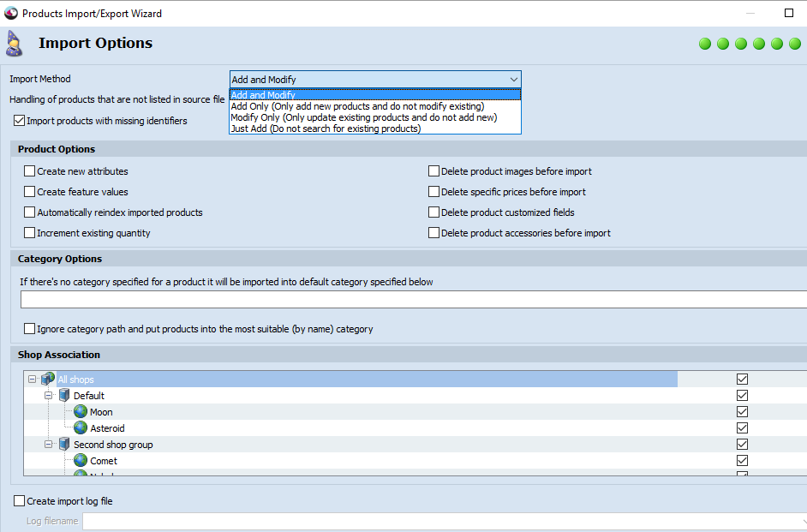Choose Modify Only import method

[x=375, y=117]
